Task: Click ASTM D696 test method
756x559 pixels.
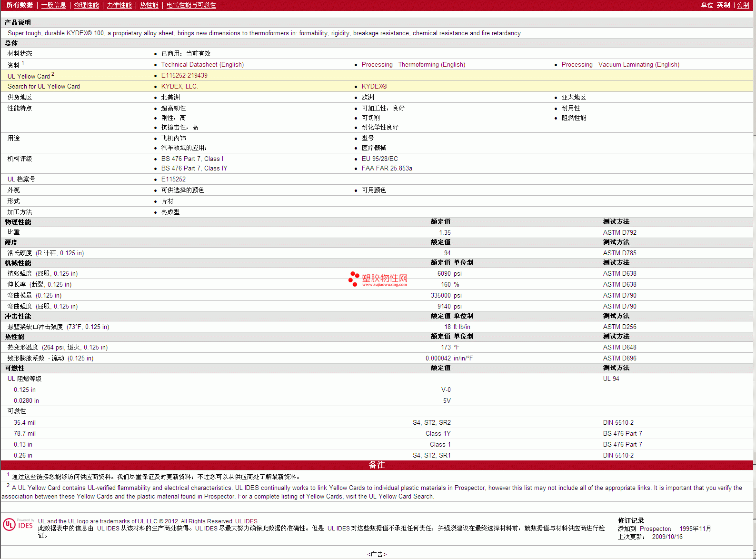Action: (619, 358)
